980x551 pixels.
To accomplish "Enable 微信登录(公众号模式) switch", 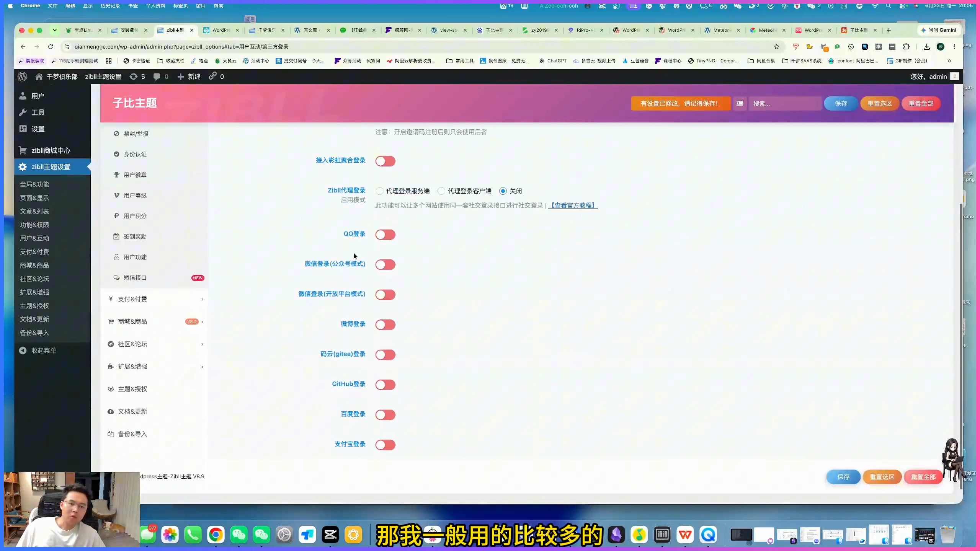I will click(x=385, y=264).
